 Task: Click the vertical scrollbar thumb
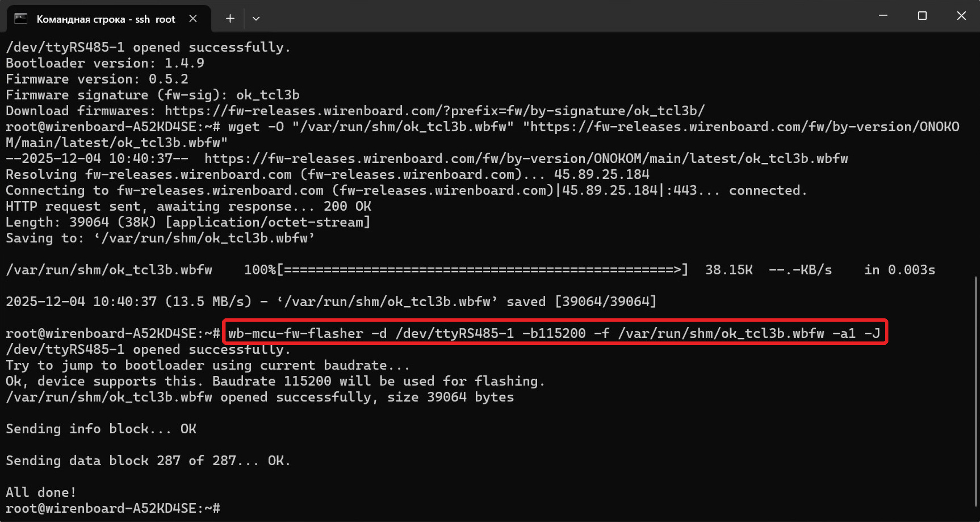975,392
